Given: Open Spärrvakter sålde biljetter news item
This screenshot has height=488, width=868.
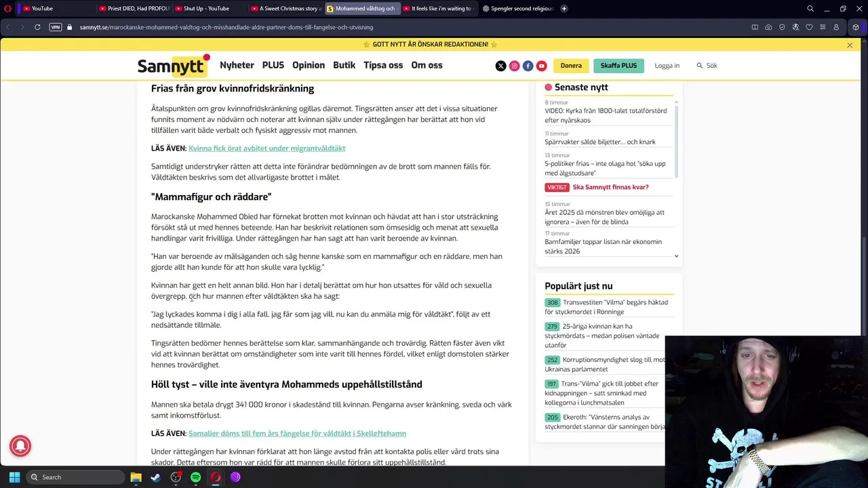Looking at the screenshot, I should (600, 142).
